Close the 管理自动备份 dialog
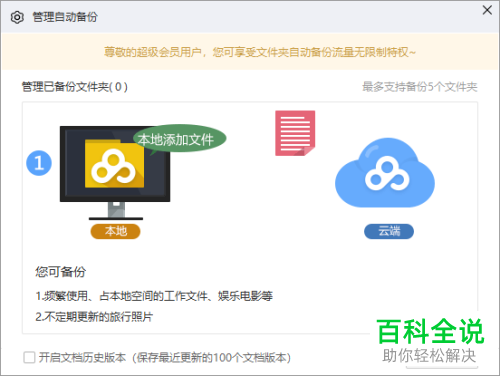 coord(487,10)
